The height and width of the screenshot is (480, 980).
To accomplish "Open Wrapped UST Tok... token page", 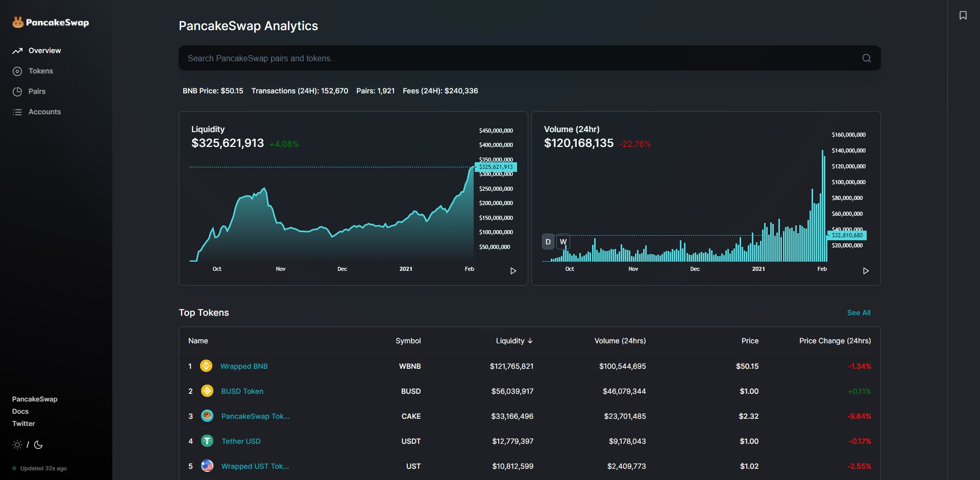I will (255, 466).
